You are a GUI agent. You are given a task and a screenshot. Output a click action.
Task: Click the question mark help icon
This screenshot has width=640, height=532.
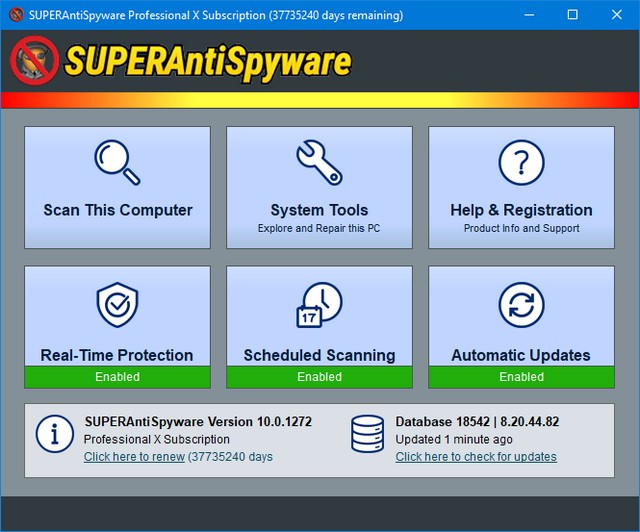pos(521,162)
